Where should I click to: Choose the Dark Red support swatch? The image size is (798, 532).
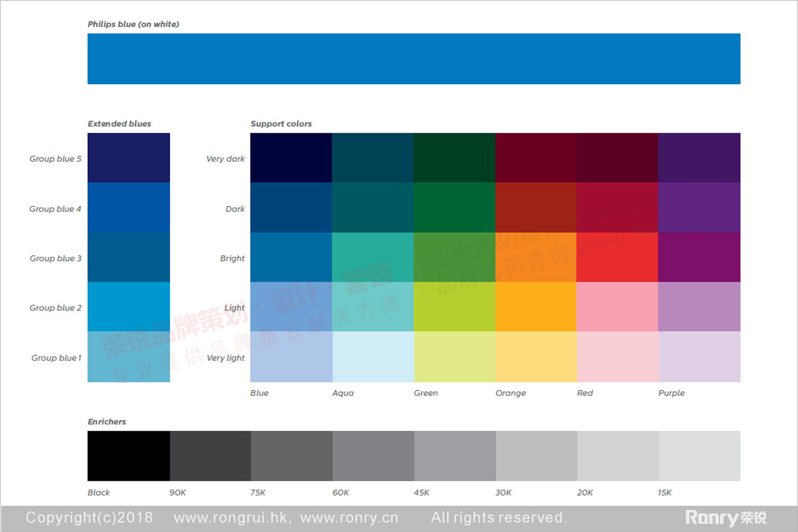tap(617, 207)
